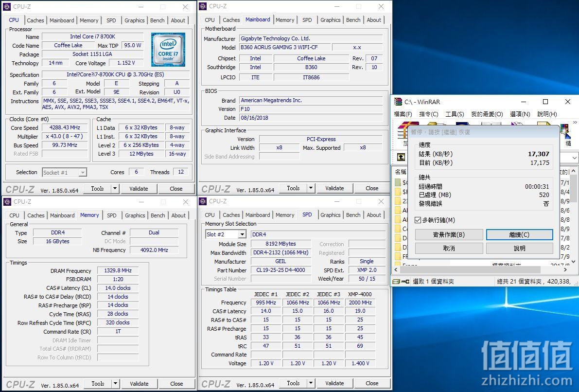Image resolution: width=579 pixels, height=392 pixels.
Task: Select SPD tab in the Memory window
Action: (111, 215)
